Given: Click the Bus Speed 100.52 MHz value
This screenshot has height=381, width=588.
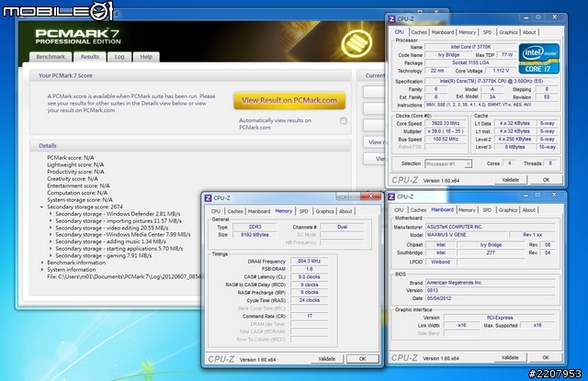Looking at the screenshot, I should tap(445, 140).
